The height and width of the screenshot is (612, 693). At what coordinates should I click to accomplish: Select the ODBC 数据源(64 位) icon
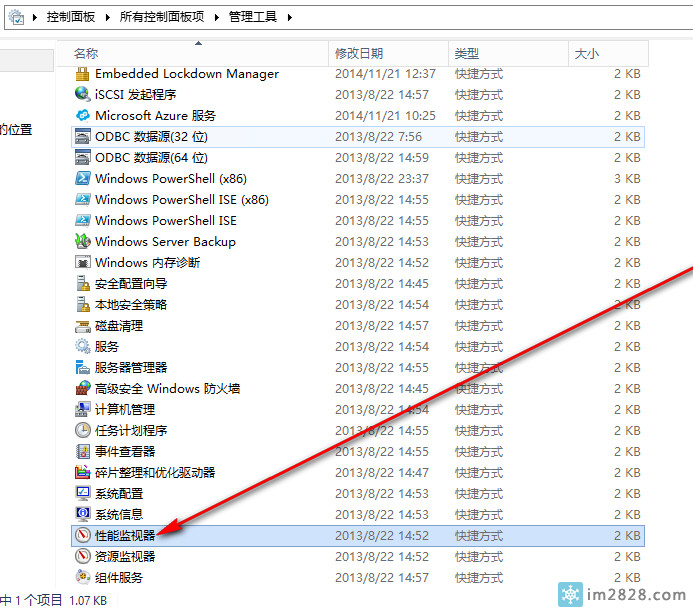pyautogui.click(x=82, y=157)
